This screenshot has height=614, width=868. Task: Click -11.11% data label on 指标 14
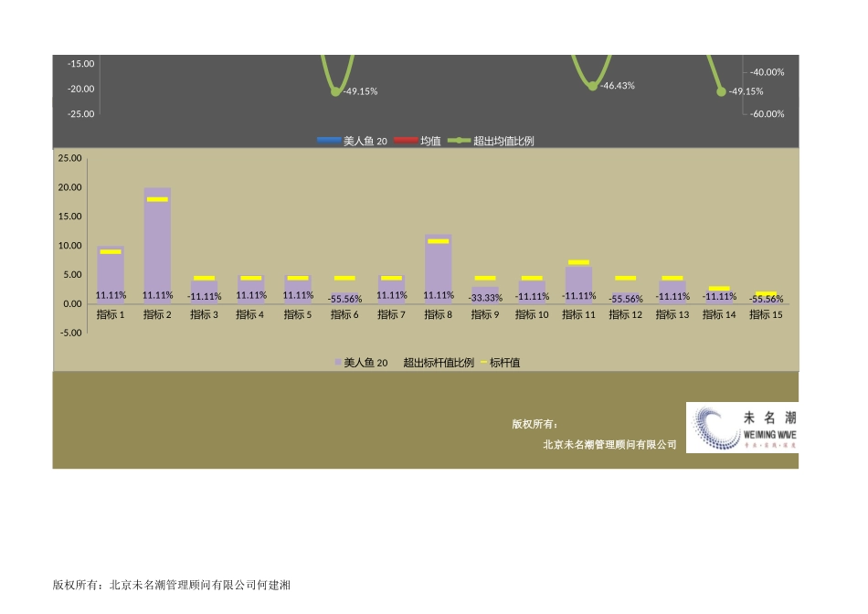720,297
